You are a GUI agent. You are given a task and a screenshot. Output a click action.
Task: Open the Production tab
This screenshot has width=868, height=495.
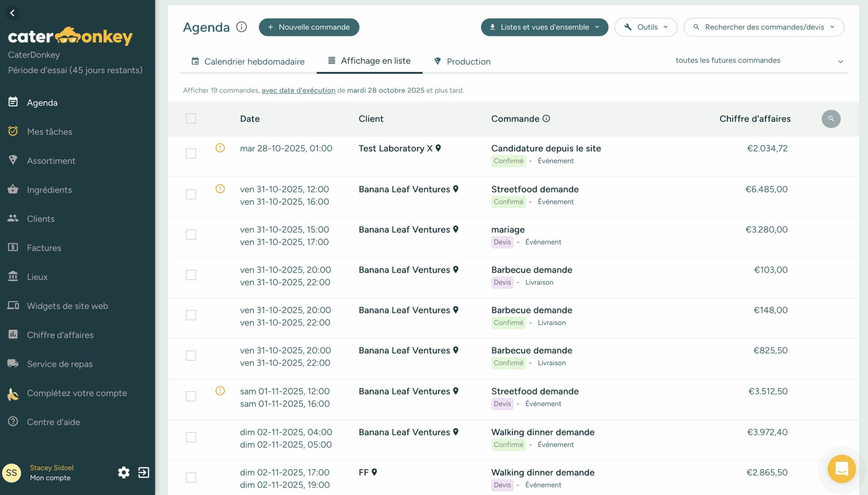(x=462, y=62)
